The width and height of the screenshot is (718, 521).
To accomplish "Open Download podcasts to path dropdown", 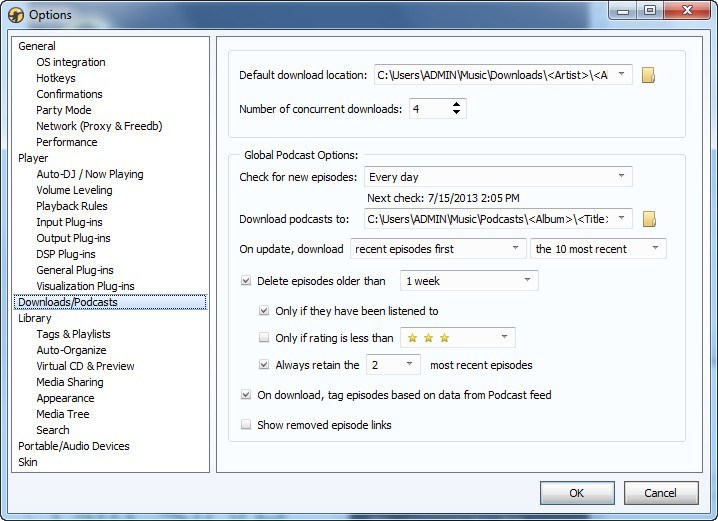I will tap(621, 218).
